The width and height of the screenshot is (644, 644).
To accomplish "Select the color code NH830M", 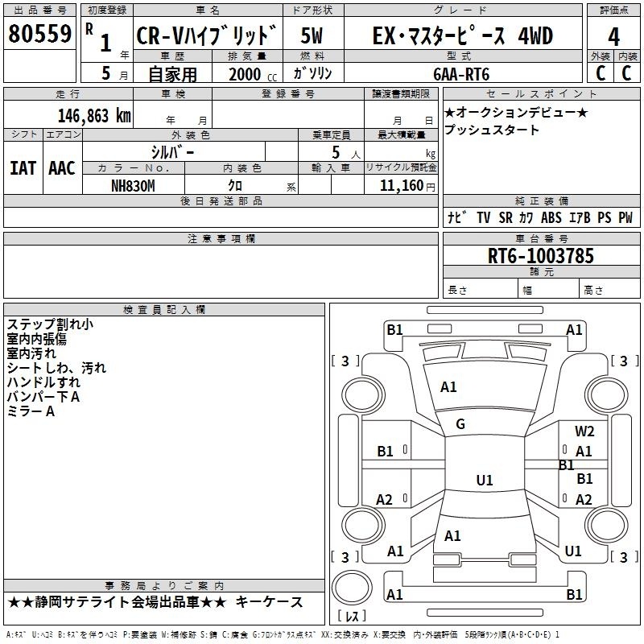I will point(132,184).
